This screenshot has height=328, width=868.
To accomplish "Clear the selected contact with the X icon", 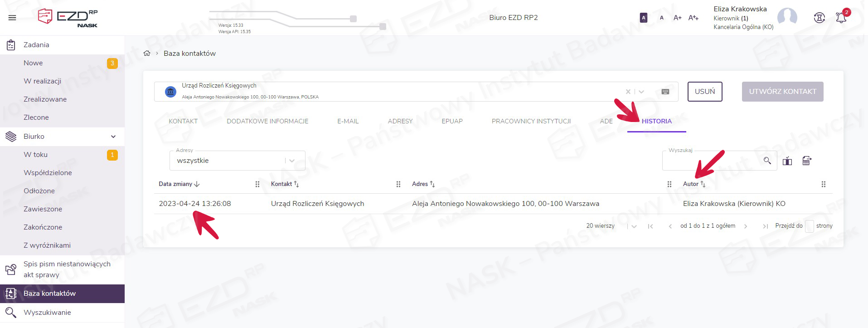I will [x=628, y=92].
